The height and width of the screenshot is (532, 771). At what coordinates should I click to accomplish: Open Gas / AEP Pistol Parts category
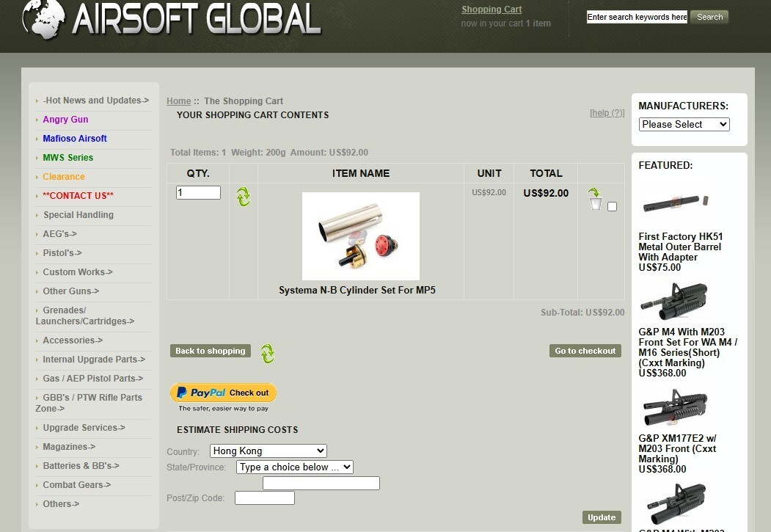point(92,379)
